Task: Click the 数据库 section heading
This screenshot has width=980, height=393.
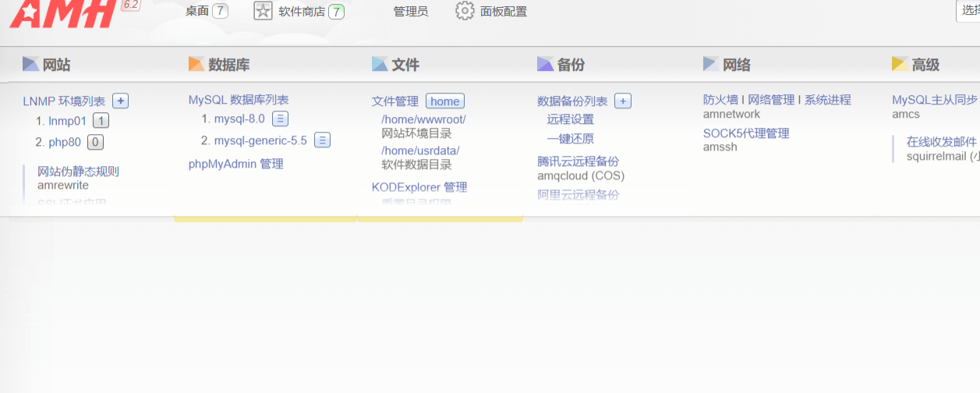Action: (x=229, y=65)
